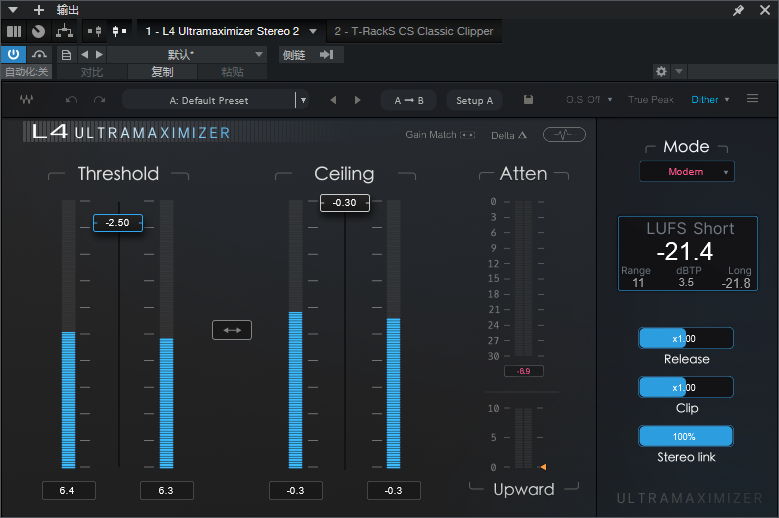The height and width of the screenshot is (518, 779).
Task: Open the Dither options dropdown
Action: 710,100
